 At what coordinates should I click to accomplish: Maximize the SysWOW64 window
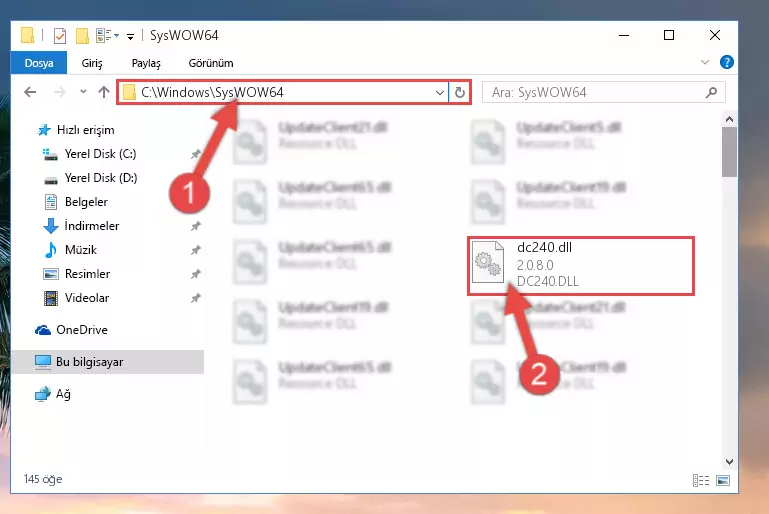point(669,35)
